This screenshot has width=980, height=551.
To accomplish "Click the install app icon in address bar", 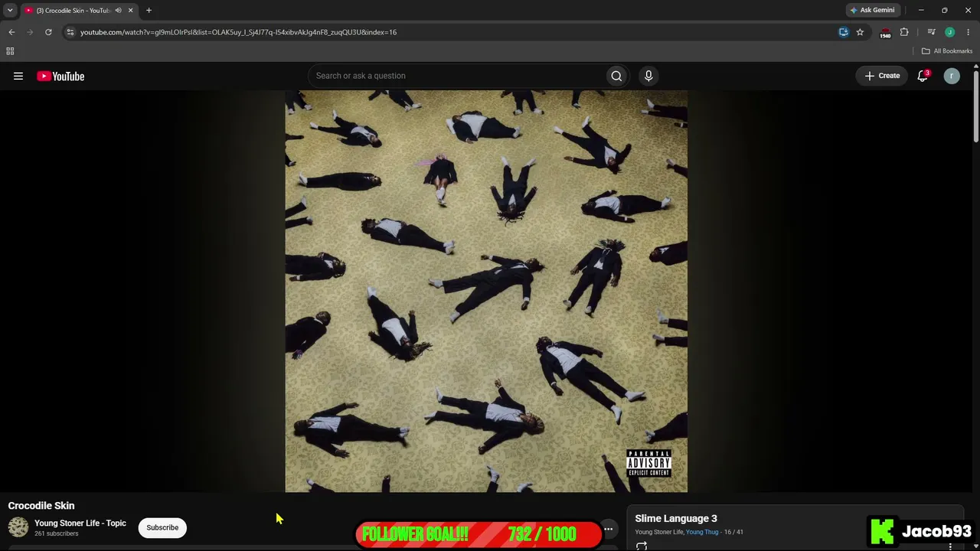I will 843,32.
